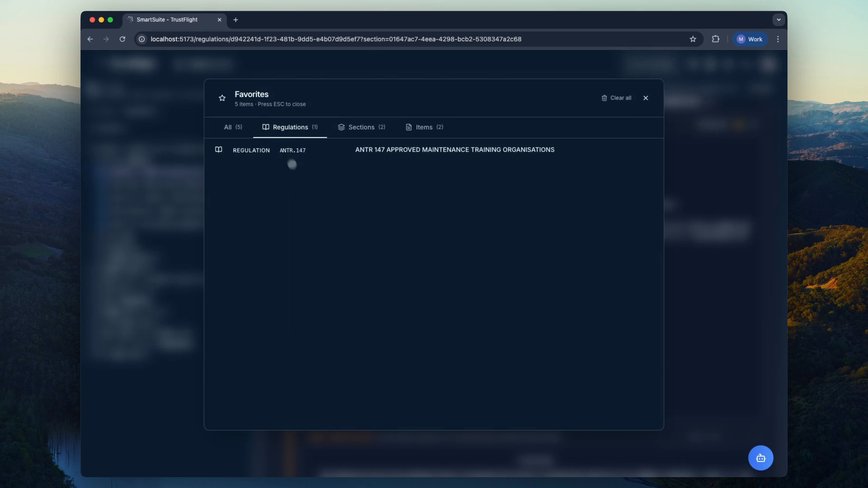Click the book icon of regulation row
This screenshot has height=488, width=868.
coord(218,150)
